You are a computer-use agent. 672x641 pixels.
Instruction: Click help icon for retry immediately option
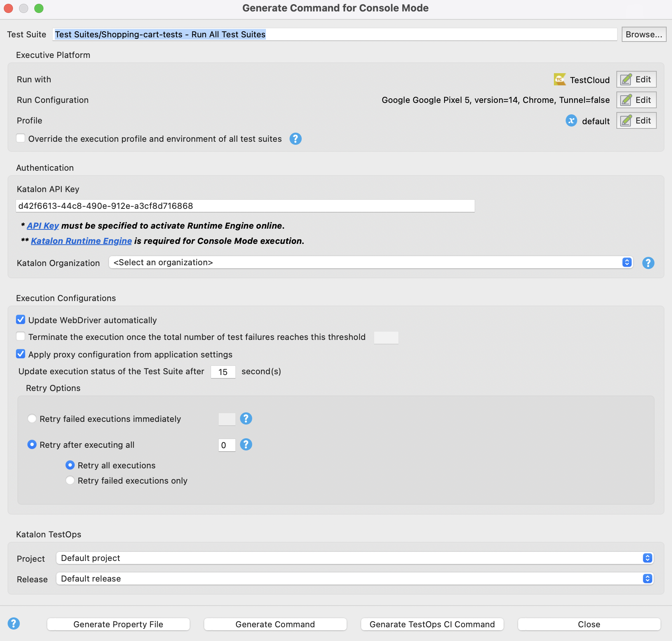tap(246, 419)
